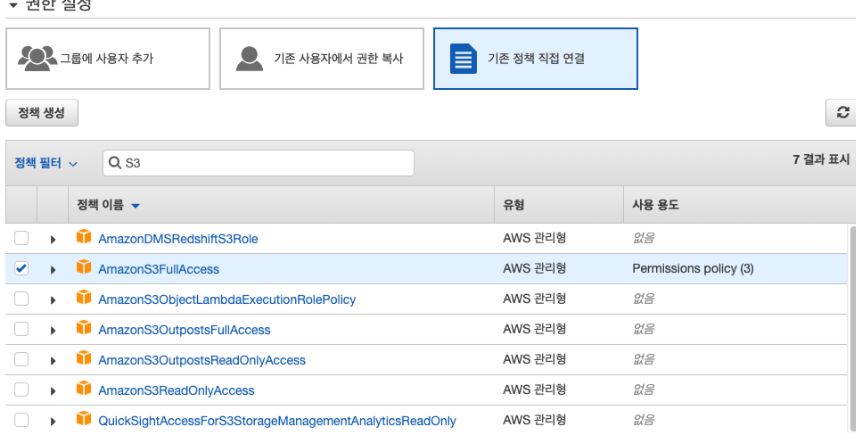Click the policy icon beside AmazonS3OutpostsReadOnlyAccess
The width and height of the screenshot is (856, 433).
pos(84,358)
